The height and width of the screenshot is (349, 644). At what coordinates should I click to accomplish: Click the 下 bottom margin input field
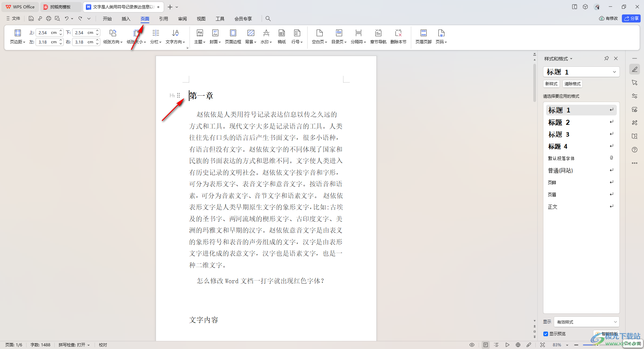pos(83,33)
